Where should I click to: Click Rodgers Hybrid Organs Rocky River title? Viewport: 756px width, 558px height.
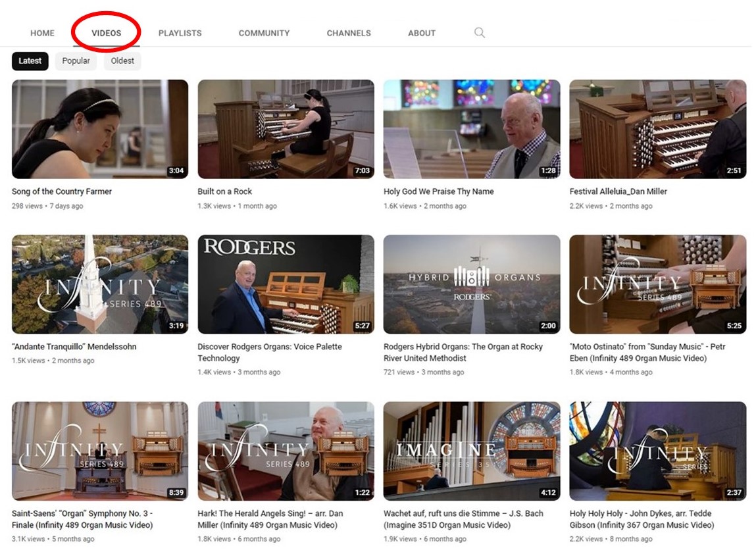coord(463,352)
